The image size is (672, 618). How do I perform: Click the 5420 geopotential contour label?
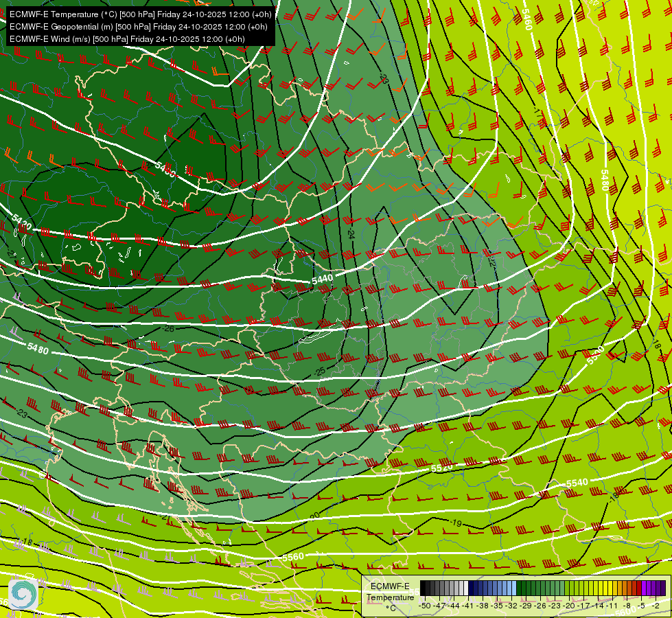tap(21, 222)
